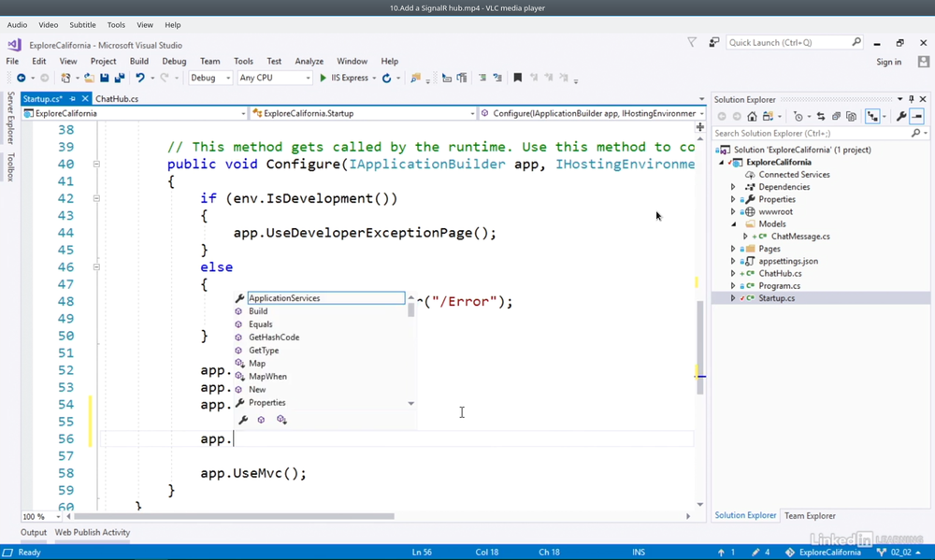Click the Save All toolbar icon
The width and height of the screenshot is (935, 560).
click(x=120, y=79)
